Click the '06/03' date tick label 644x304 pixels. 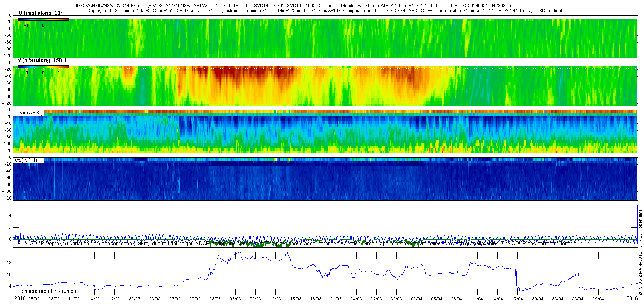point(235,299)
